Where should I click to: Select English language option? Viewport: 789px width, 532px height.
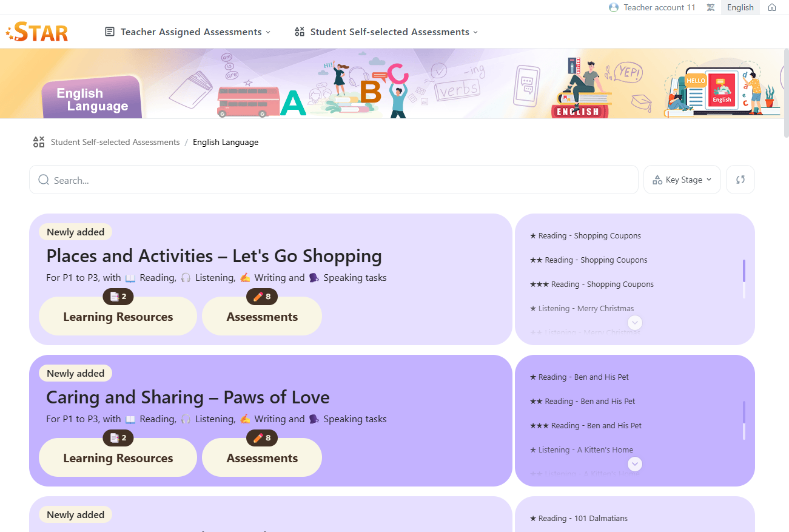(740, 8)
